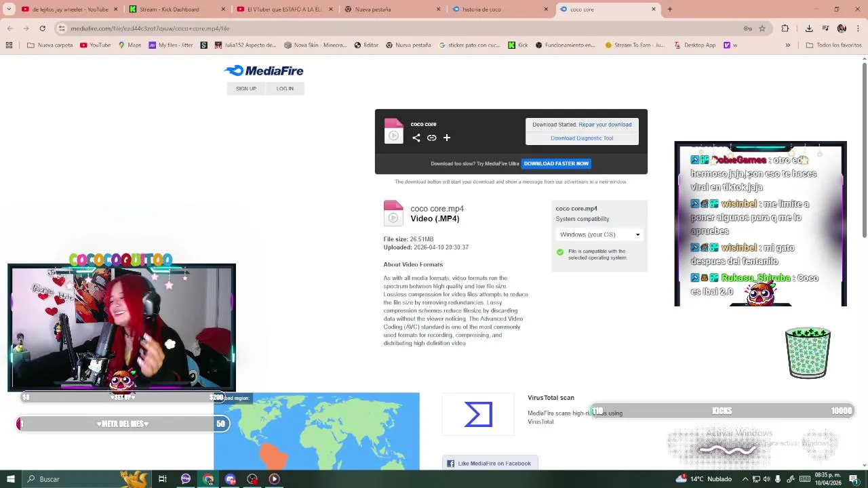Click the 'Download Diagnostic Tool' link
The height and width of the screenshot is (488, 868).
(x=582, y=138)
